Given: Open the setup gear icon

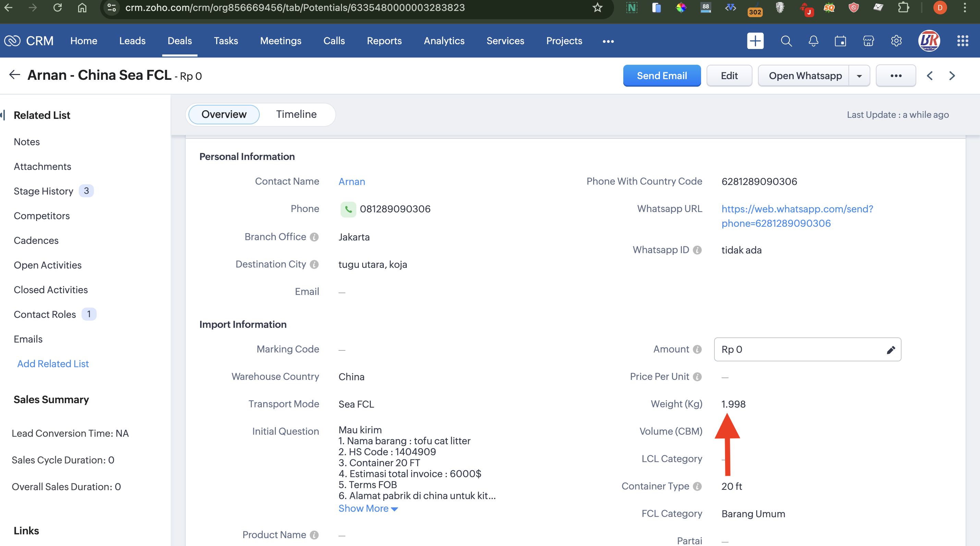Looking at the screenshot, I should (896, 41).
